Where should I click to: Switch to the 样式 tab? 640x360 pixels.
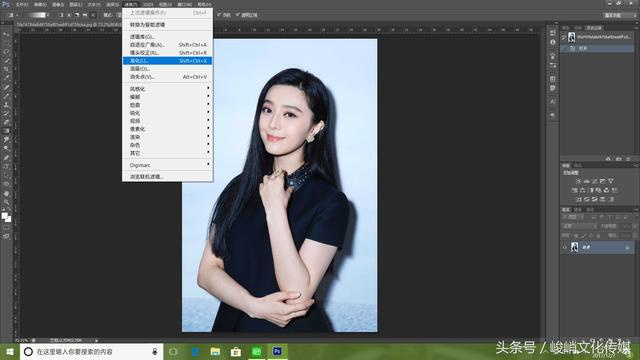click(x=578, y=165)
